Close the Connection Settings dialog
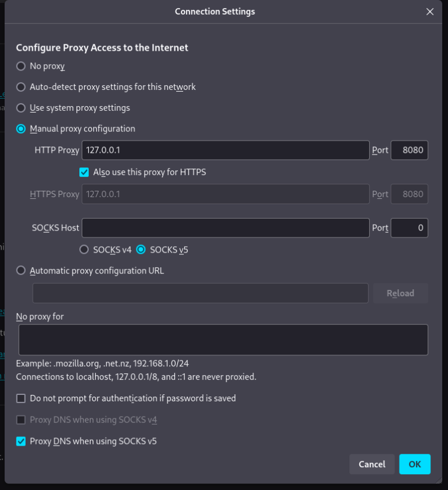Viewport: 448px width, 490px height. (x=430, y=12)
